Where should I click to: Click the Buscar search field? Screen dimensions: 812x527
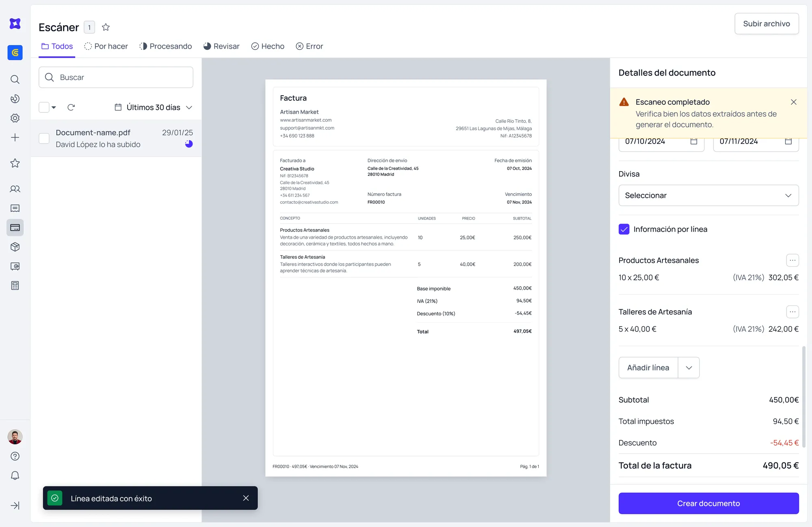[116, 77]
